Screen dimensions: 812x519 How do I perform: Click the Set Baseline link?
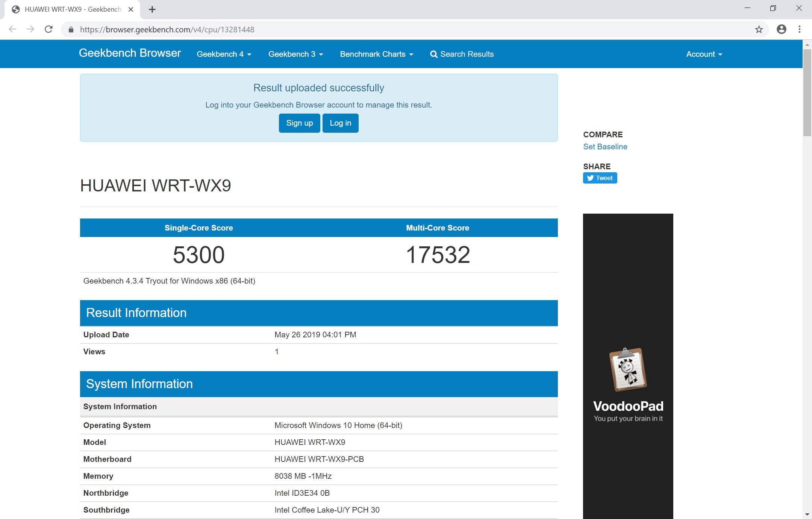tap(605, 147)
